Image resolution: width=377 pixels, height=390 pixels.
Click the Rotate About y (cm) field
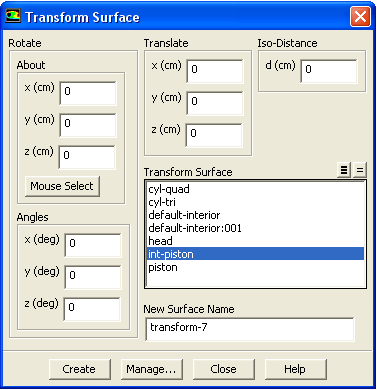tap(88, 125)
